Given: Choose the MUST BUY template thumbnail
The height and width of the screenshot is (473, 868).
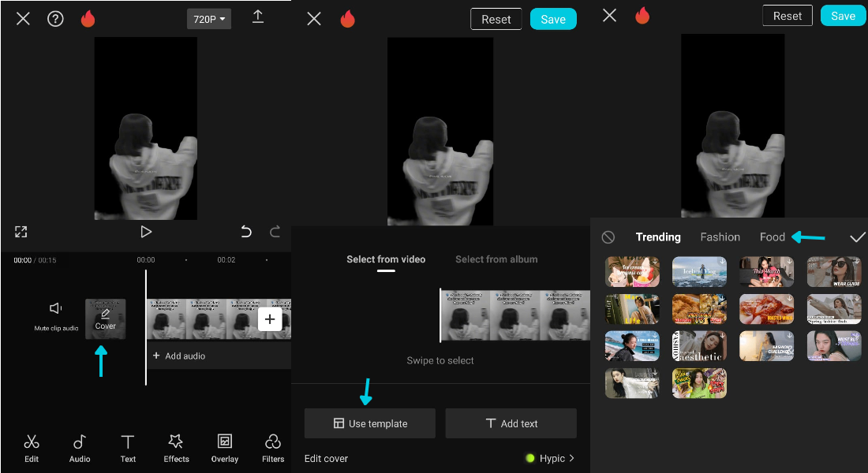Looking at the screenshot, I should coord(834,346).
